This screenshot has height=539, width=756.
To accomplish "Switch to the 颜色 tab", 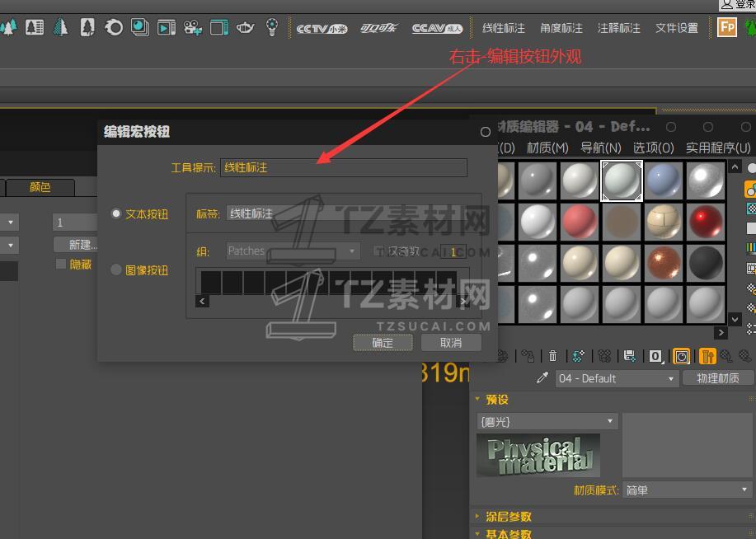I will (40, 187).
